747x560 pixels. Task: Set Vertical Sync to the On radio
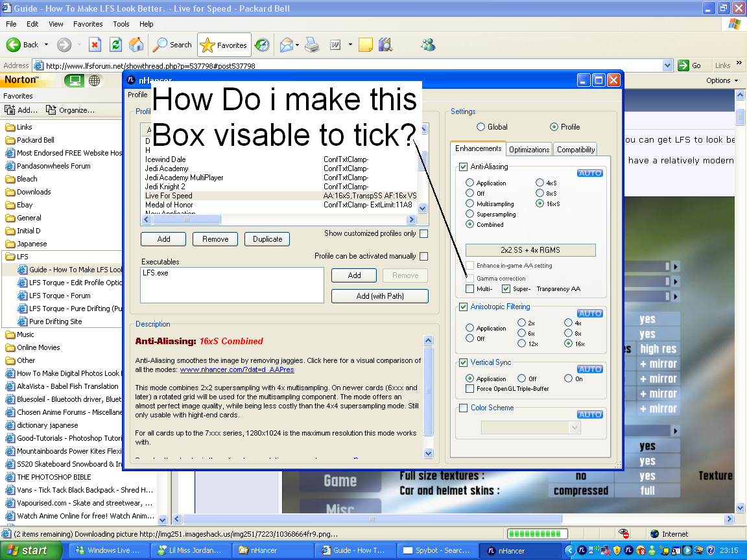[568, 379]
